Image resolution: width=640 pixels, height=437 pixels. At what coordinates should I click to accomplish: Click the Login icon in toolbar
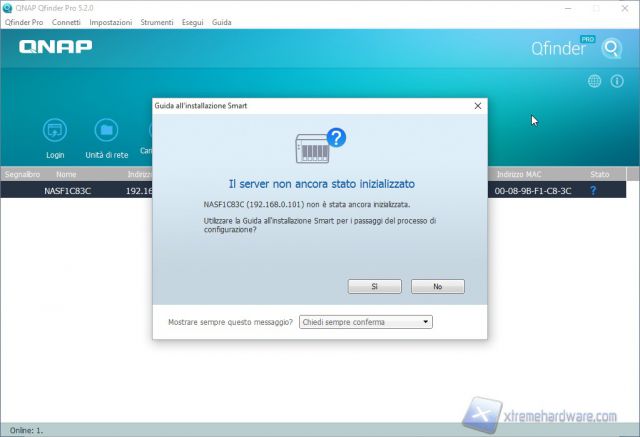pos(54,131)
